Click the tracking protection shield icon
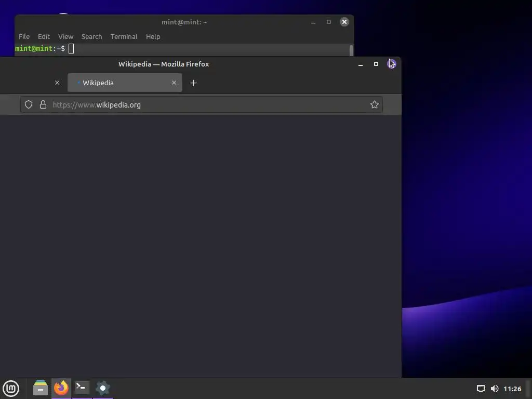 (29, 104)
